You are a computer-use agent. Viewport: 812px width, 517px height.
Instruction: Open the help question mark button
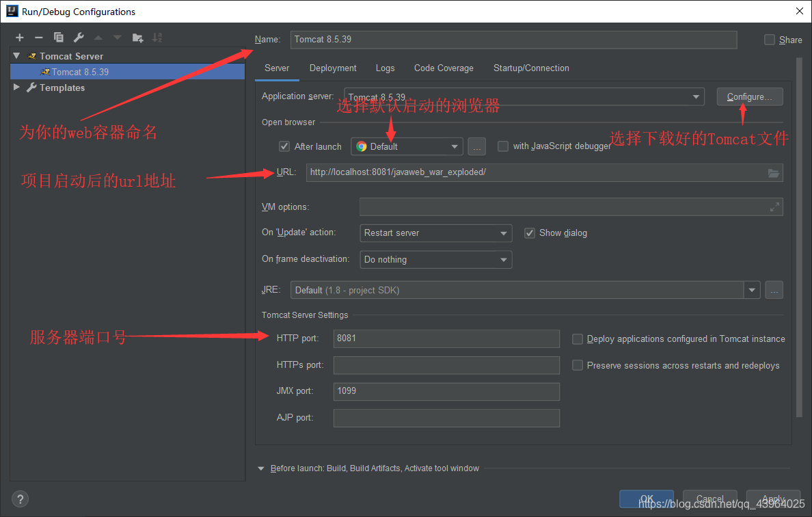(x=21, y=499)
